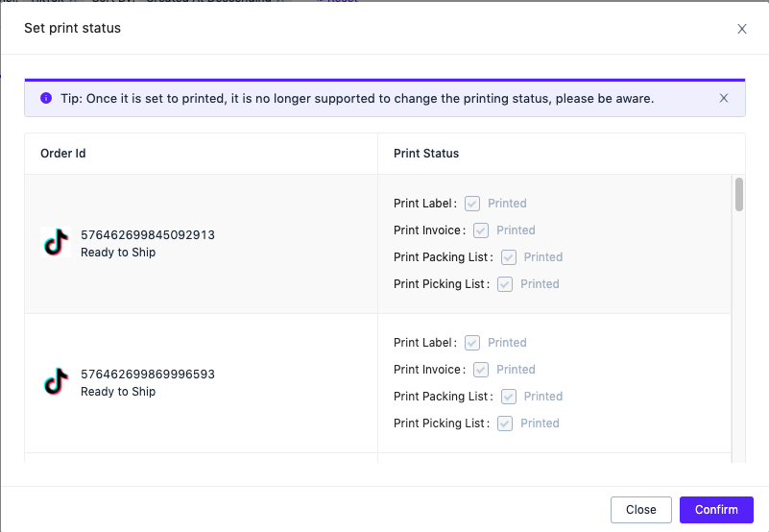Select order number 576462699869996593
769x532 pixels.
click(x=148, y=374)
